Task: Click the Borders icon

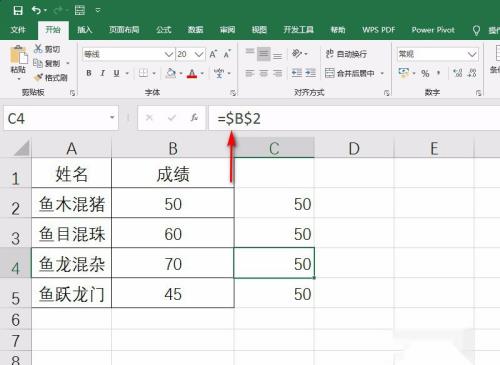Action: click(x=143, y=73)
